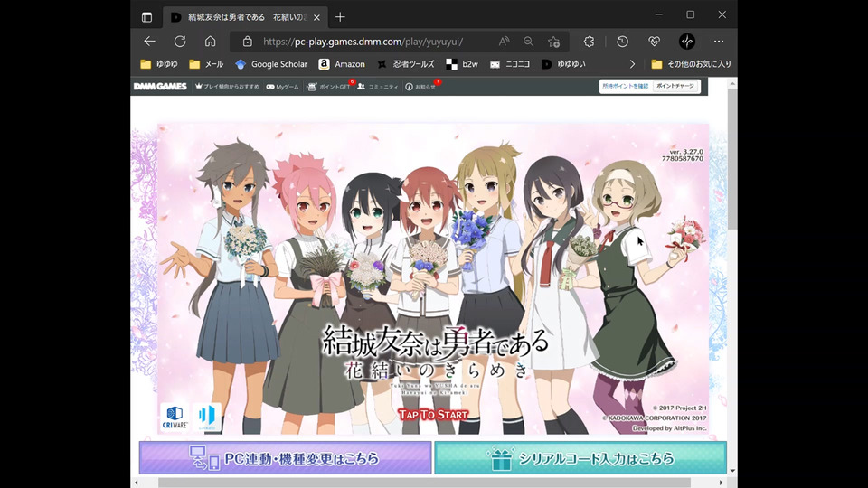The image size is (868, 488).
Task: Add this page to favorites
Action: 553,42
